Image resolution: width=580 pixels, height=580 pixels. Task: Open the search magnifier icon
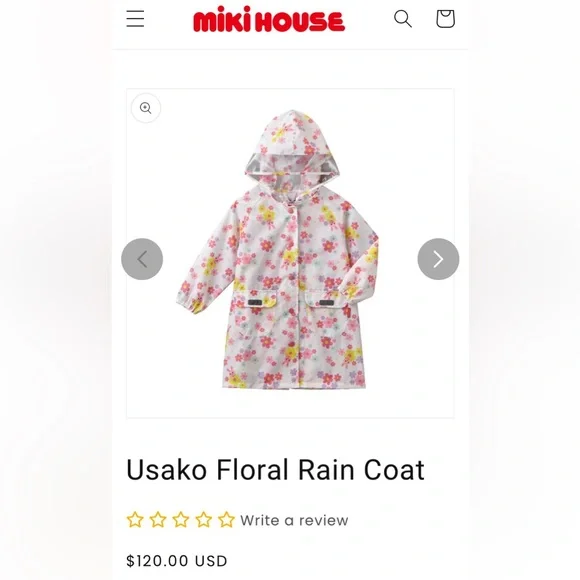click(x=403, y=18)
